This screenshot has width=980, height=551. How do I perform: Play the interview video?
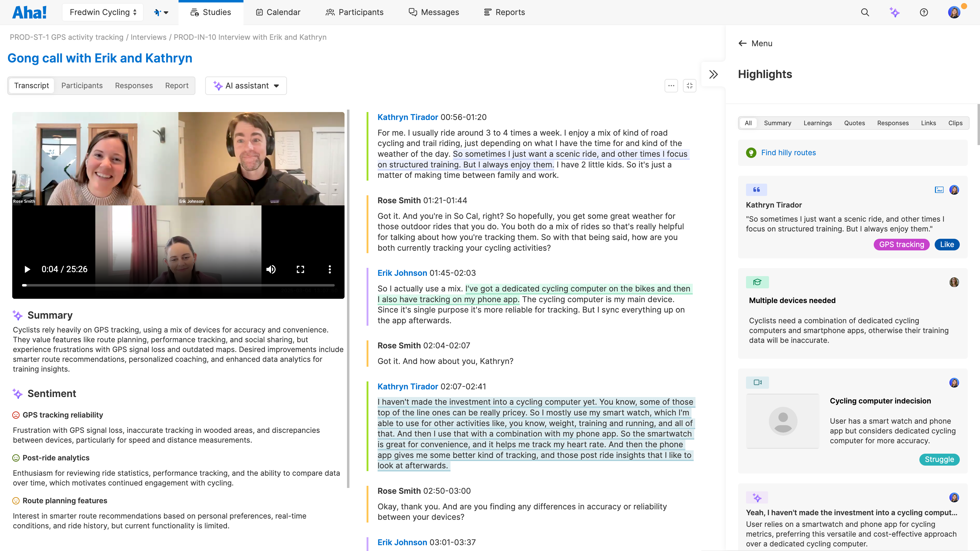(27, 269)
